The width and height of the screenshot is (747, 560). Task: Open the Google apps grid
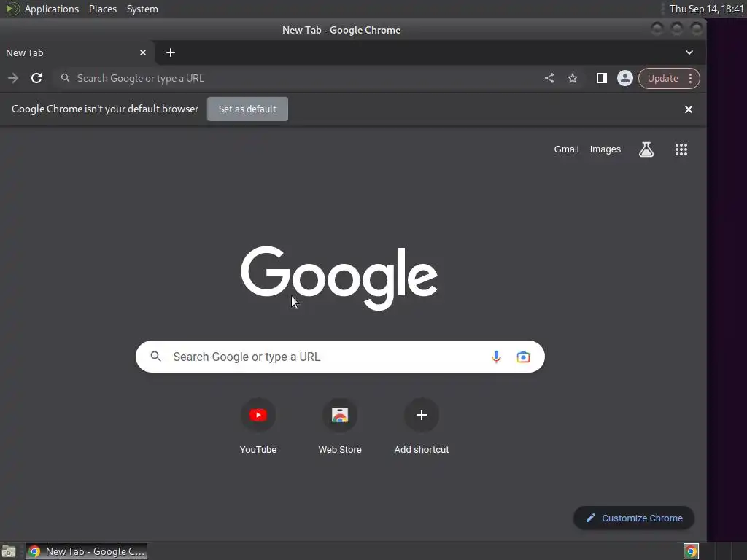click(681, 149)
